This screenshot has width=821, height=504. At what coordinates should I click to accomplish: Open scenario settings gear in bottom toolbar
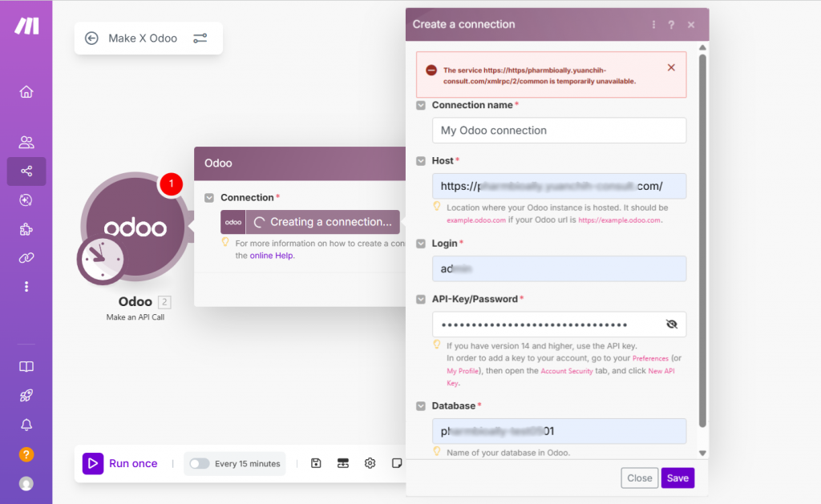tap(370, 463)
